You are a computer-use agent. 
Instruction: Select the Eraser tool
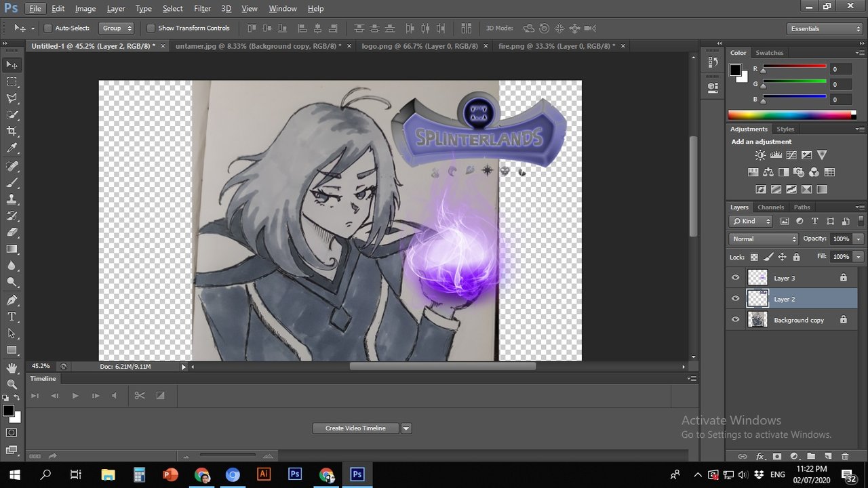click(x=12, y=232)
